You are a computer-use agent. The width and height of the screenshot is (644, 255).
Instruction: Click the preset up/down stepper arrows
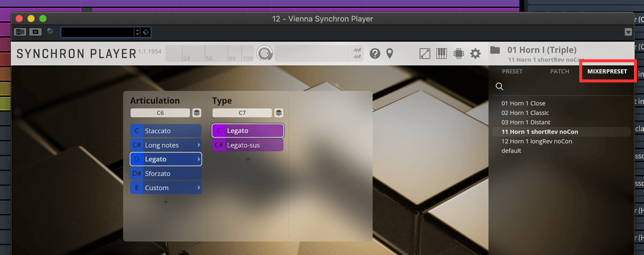[137, 32]
